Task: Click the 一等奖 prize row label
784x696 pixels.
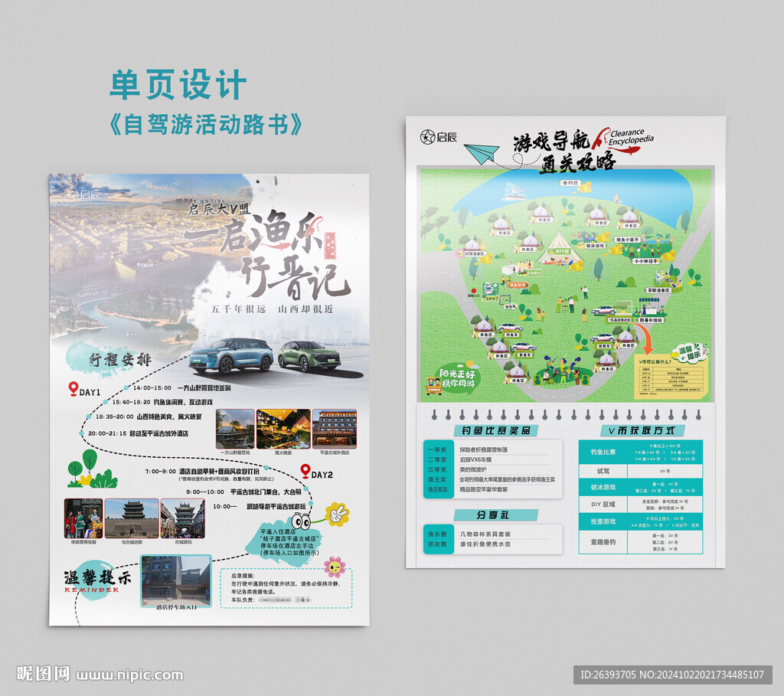Action: coord(437,449)
